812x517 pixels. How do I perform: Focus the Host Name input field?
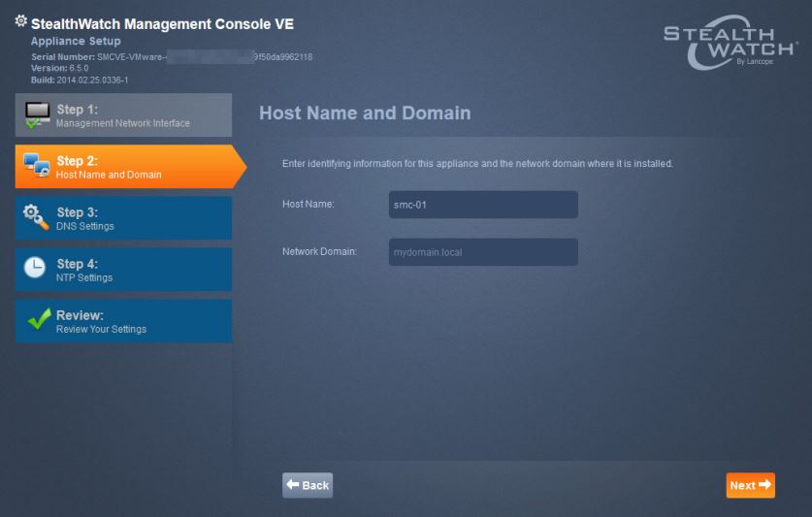tap(483, 205)
